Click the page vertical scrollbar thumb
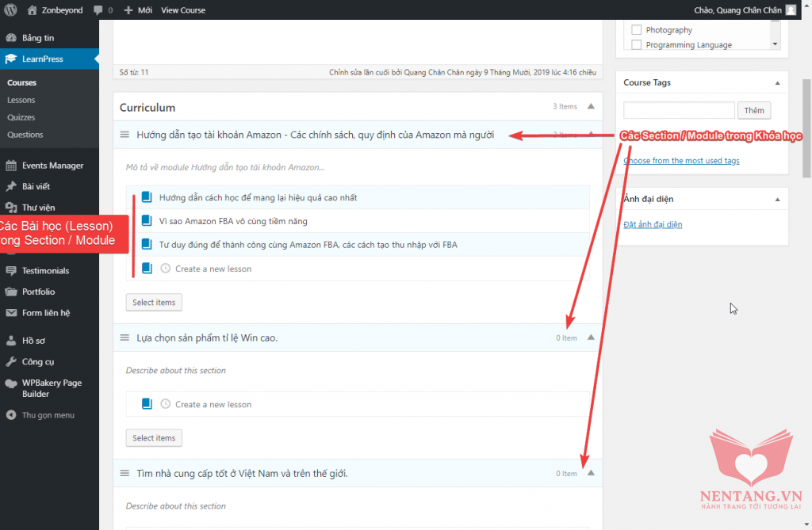The width and height of the screenshot is (812, 530). point(806,127)
